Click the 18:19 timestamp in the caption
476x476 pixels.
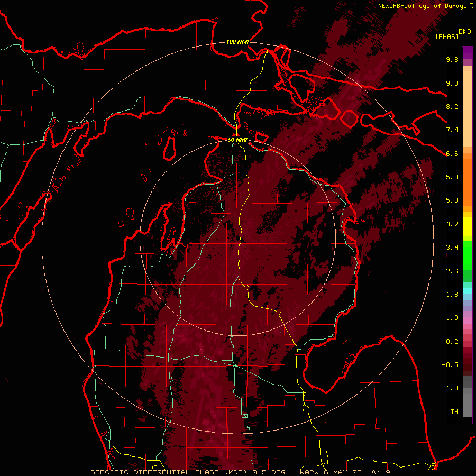(380, 472)
